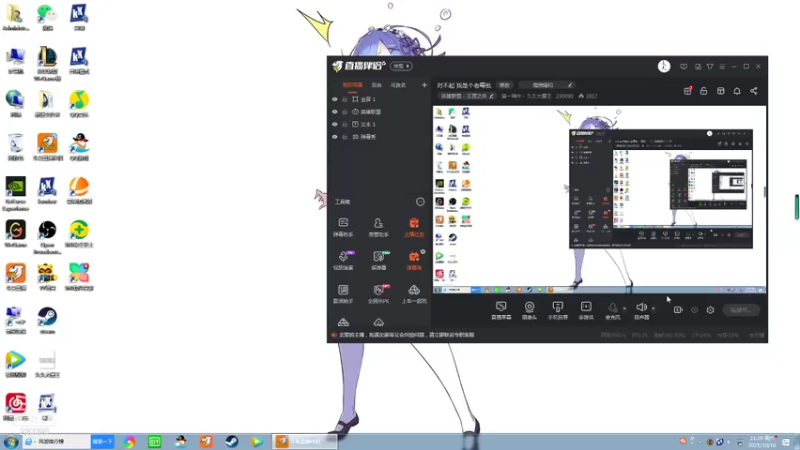
Task: Add a new scene with the plus button
Action: pos(424,85)
